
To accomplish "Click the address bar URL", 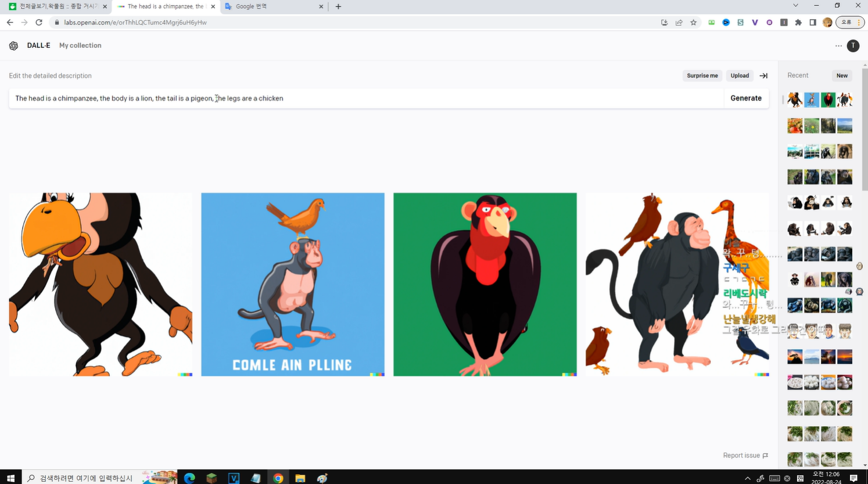I will click(x=135, y=22).
